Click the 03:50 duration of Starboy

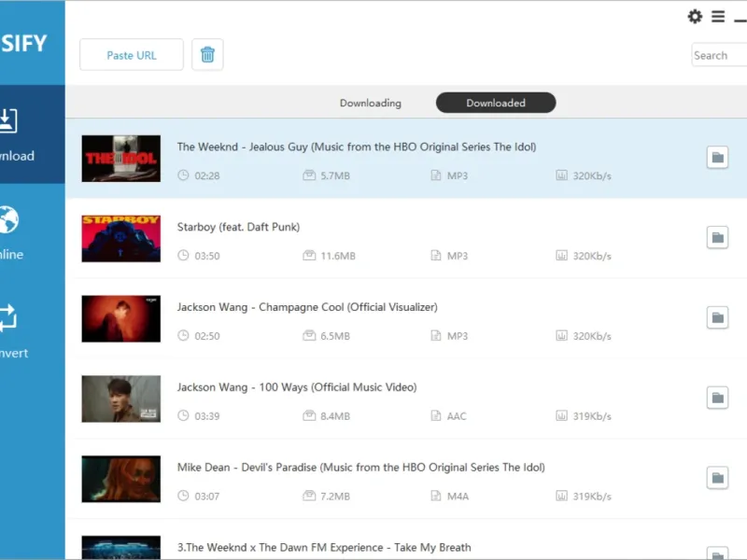tap(206, 256)
